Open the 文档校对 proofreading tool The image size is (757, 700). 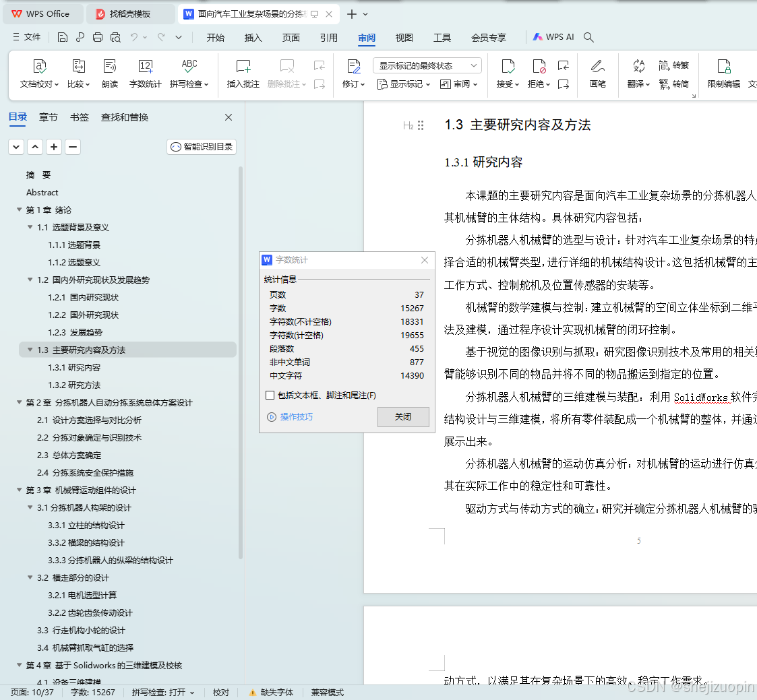40,74
